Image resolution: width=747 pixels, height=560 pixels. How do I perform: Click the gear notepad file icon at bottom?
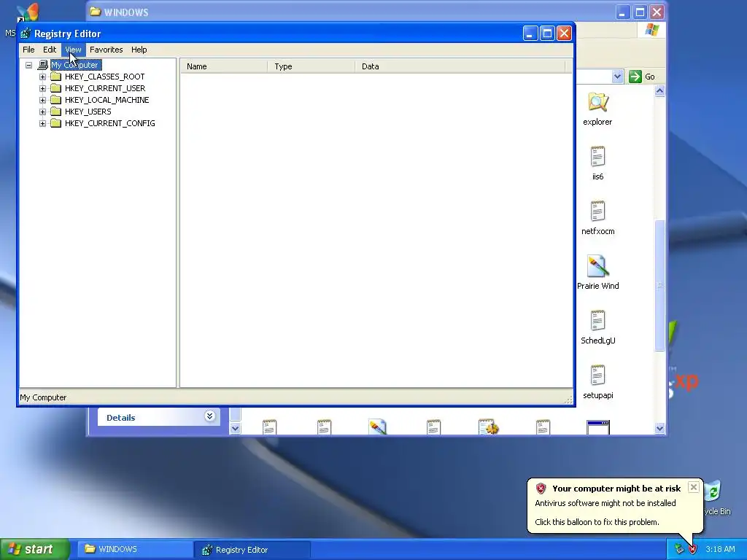tap(488, 427)
